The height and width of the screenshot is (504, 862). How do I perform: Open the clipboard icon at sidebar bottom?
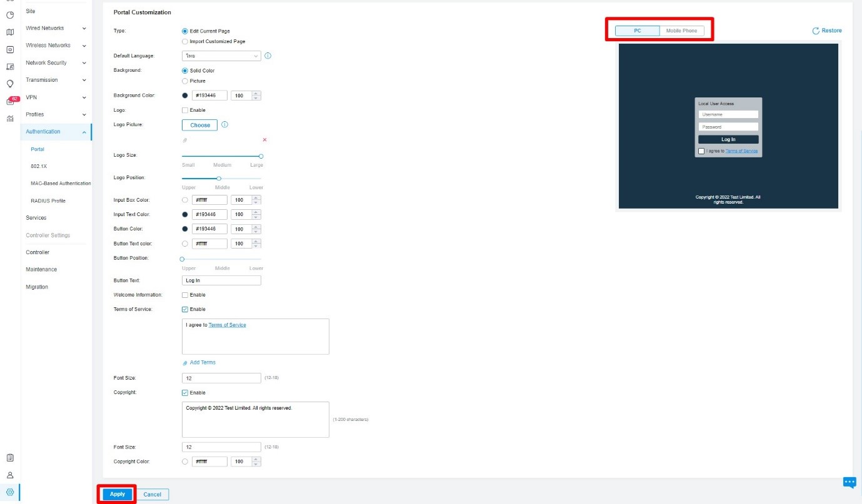coord(10,458)
